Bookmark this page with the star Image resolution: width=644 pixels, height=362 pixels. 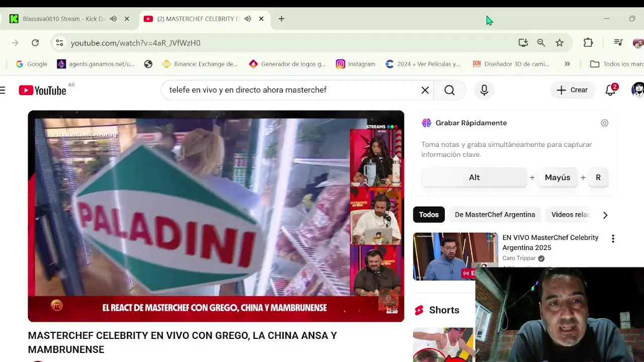pyautogui.click(x=559, y=43)
